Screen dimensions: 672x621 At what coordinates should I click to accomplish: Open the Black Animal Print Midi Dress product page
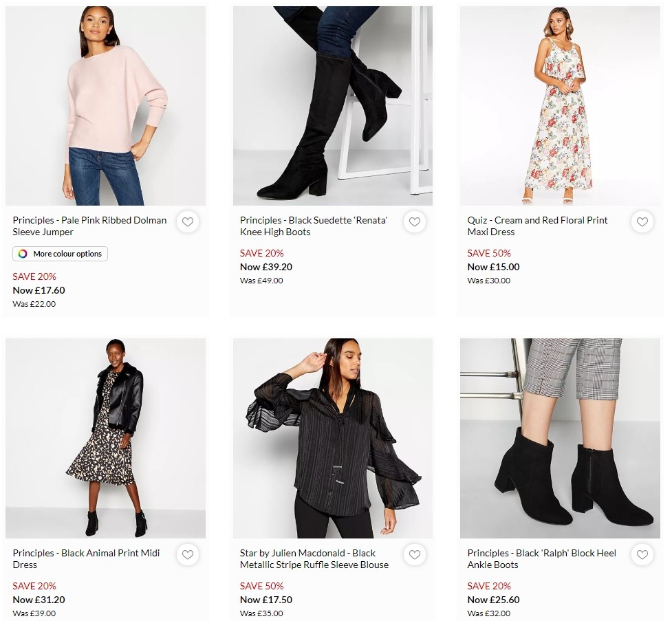pyautogui.click(x=86, y=558)
